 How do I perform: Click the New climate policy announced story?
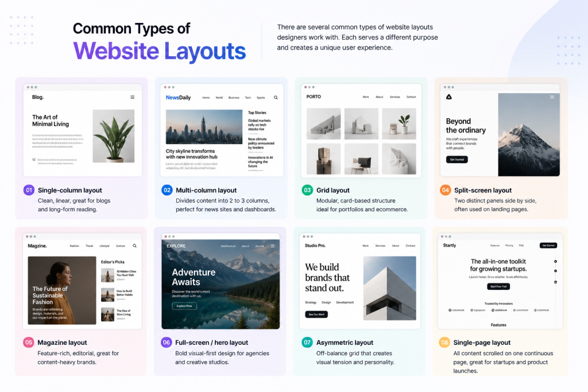pos(261,143)
